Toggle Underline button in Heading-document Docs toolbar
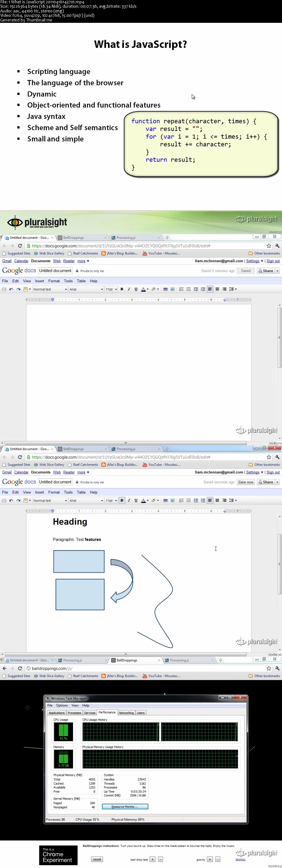This screenshot has width=282, height=868. 136,500
